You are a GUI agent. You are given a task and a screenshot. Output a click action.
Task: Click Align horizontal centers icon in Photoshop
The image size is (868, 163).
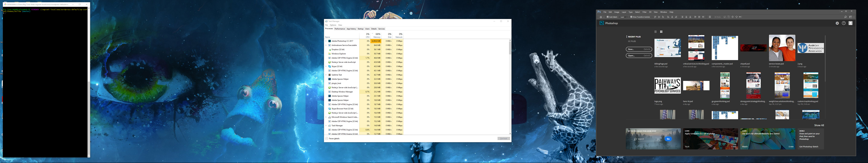(672, 17)
